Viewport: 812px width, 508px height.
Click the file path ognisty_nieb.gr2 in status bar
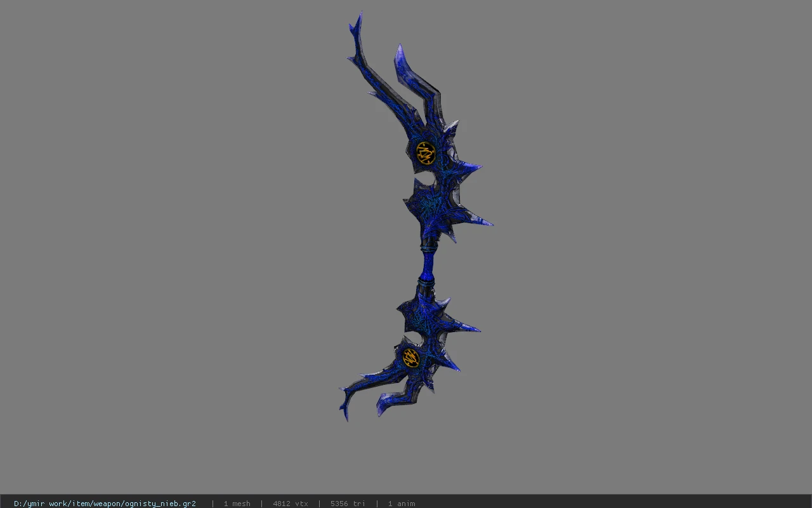point(105,504)
